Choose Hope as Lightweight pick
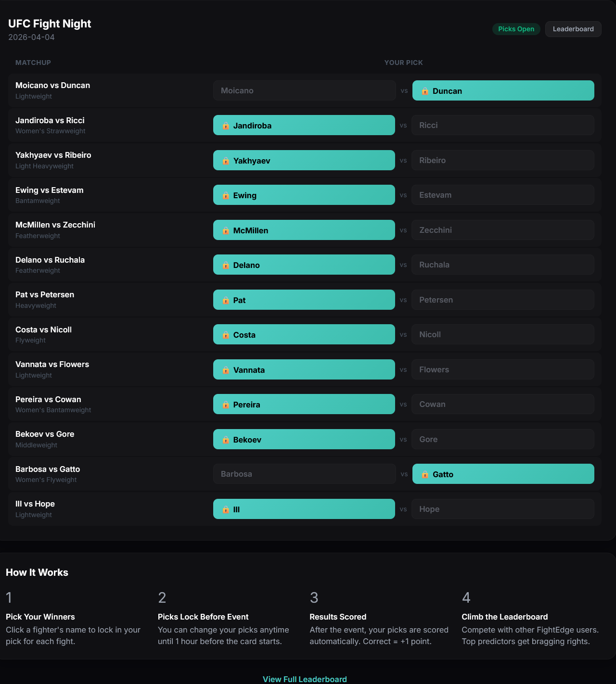The height and width of the screenshot is (684, 616). click(x=503, y=509)
